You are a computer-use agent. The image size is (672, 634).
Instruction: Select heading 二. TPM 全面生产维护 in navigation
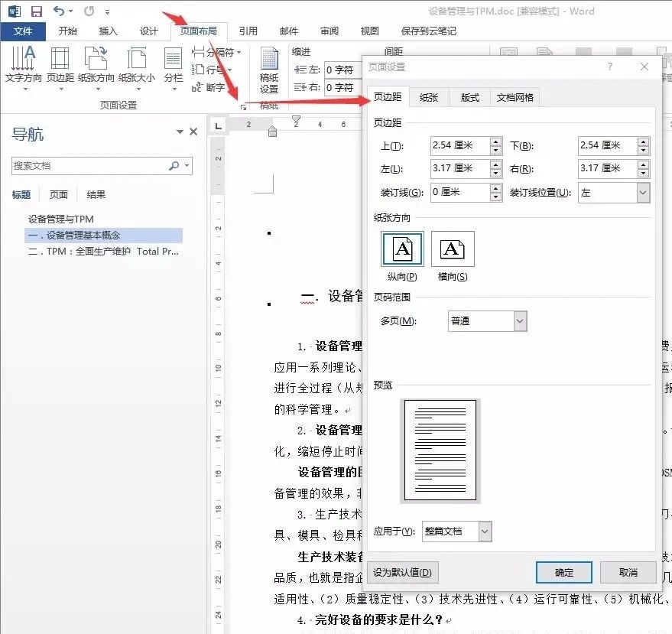click(x=103, y=251)
